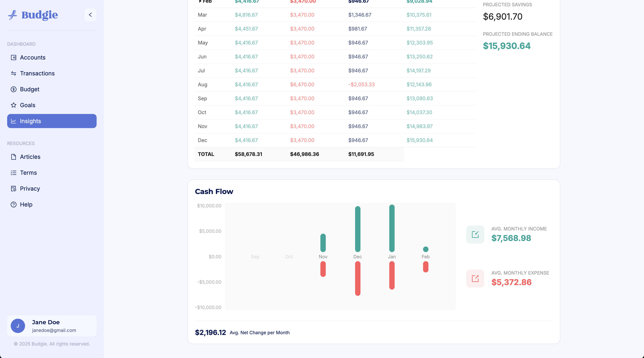This screenshot has width=644, height=358.
Task: Select the red Jan expense bar
Action: point(392,275)
